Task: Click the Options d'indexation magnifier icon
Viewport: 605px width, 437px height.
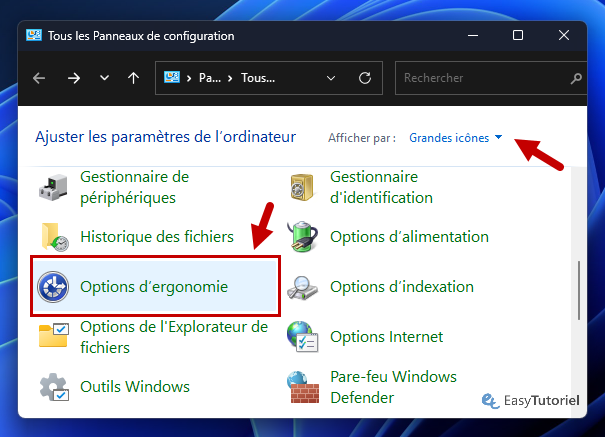Action: pos(302,288)
